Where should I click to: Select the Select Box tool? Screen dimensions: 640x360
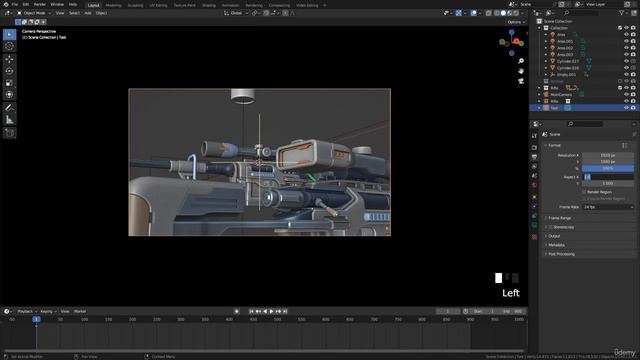click(x=9, y=35)
